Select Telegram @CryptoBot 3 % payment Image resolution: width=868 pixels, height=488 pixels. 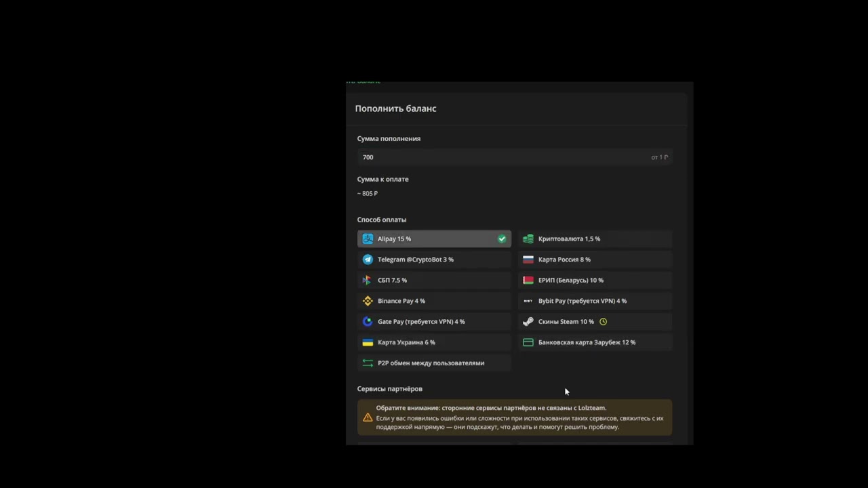pos(434,260)
